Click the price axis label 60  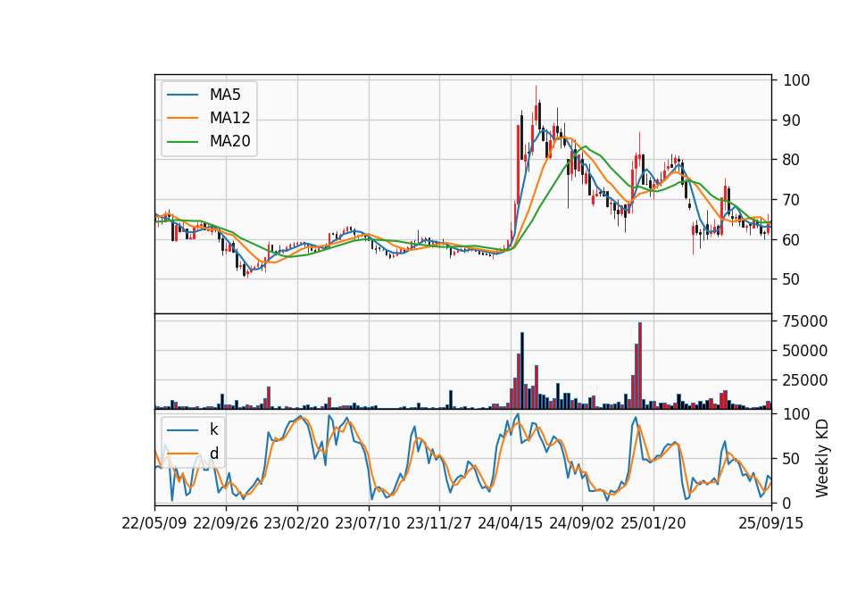(x=792, y=239)
